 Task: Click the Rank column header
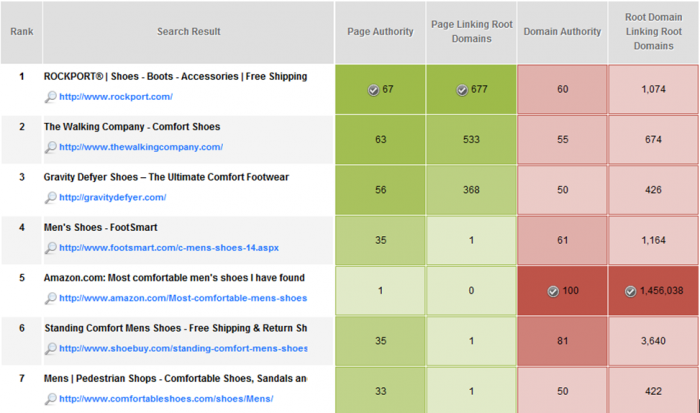click(x=21, y=32)
